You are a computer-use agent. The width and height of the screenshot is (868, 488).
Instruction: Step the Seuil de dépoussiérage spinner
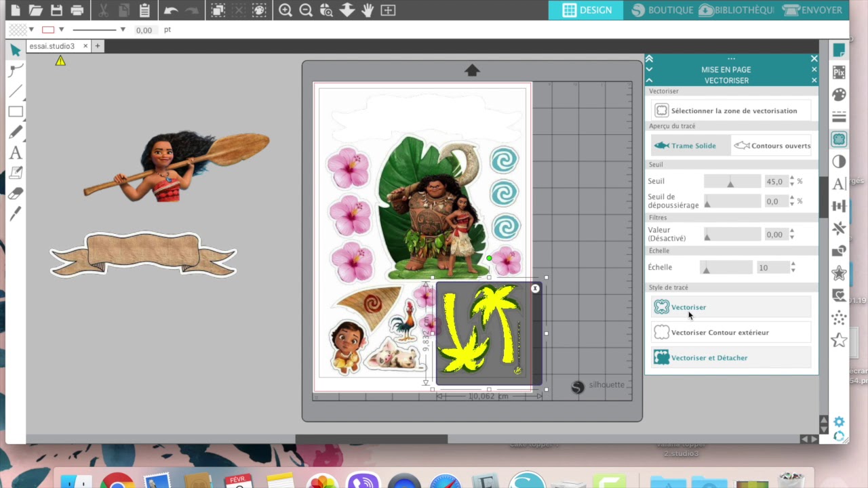pos(792,201)
